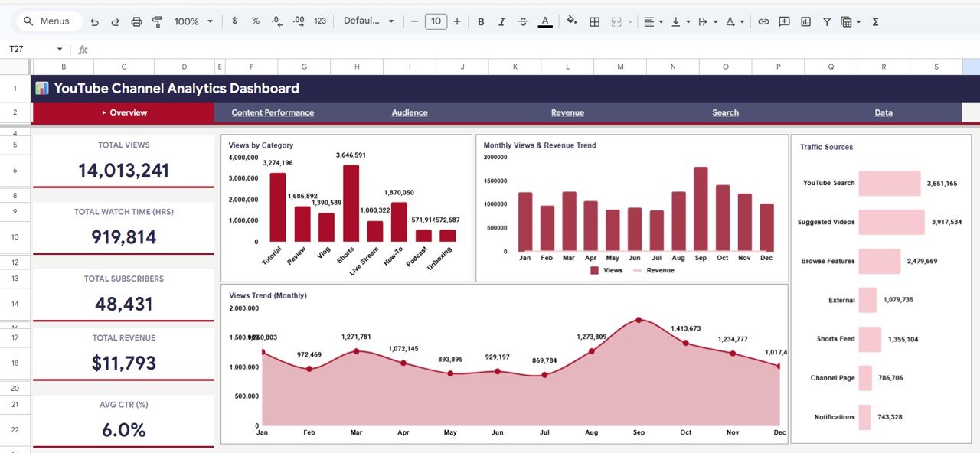The width and height of the screenshot is (980, 453).
Task: Insert a chart using the chart icon
Action: pyautogui.click(x=805, y=21)
